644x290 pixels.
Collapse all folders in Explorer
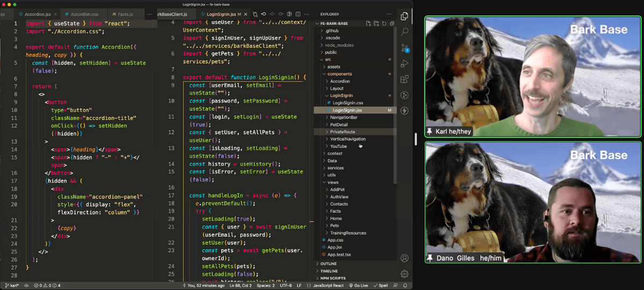(x=392, y=24)
